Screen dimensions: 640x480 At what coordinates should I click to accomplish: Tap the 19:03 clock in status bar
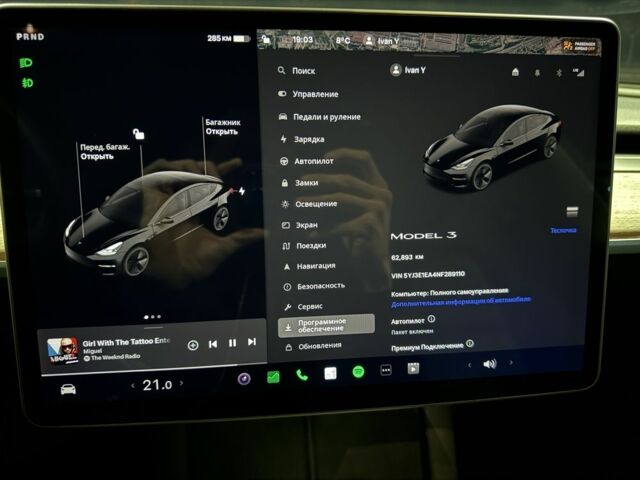(x=302, y=40)
